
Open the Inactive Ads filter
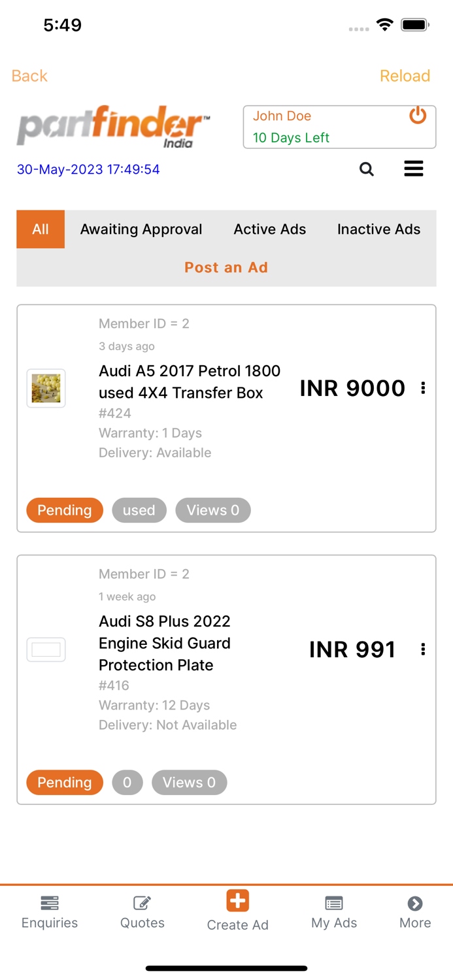click(378, 229)
